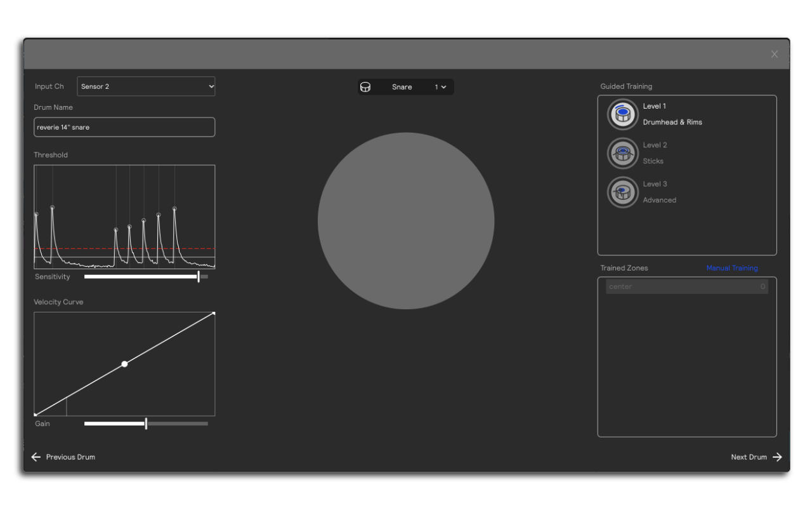Click the Velocity Curve midpoint handle
The image size is (812, 508).
[124, 364]
